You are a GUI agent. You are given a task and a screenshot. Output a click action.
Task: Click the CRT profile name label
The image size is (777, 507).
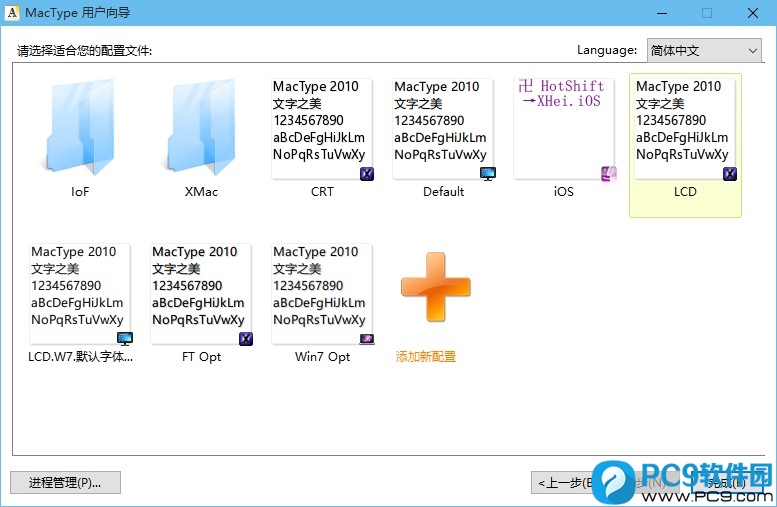pos(322,192)
